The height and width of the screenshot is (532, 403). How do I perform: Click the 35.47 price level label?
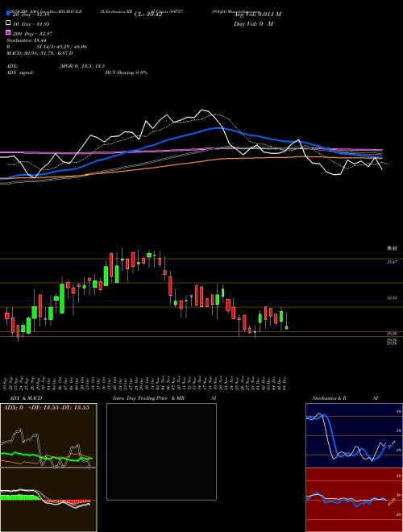(x=393, y=262)
